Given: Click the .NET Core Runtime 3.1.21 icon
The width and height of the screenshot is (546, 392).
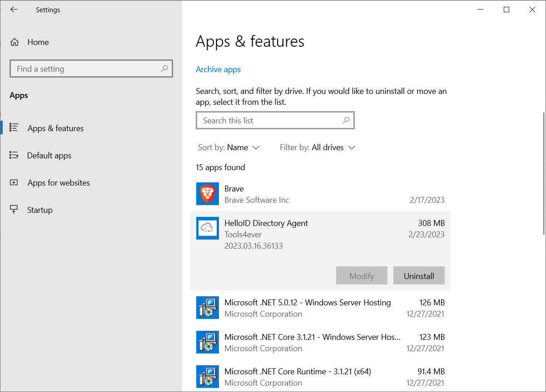Looking at the screenshot, I should click(208, 377).
